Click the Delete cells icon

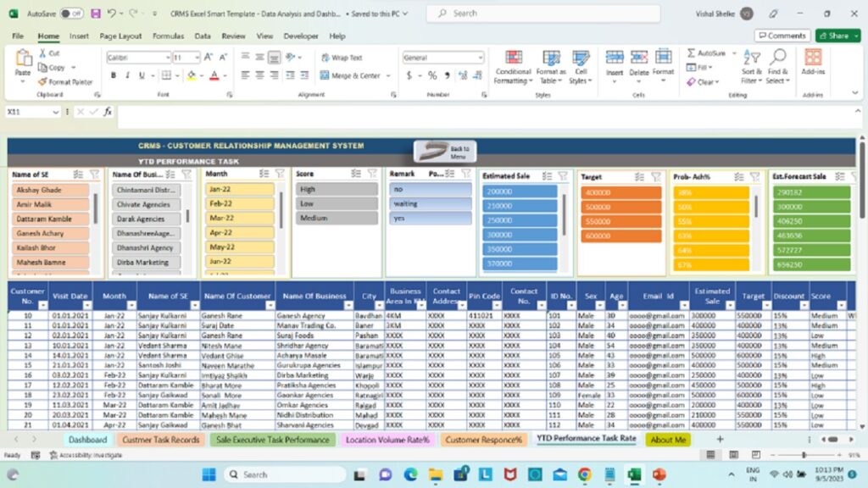639,57
